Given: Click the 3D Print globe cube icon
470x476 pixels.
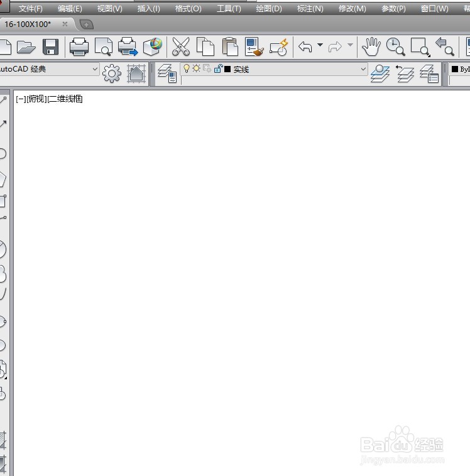Looking at the screenshot, I should tap(153, 46).
